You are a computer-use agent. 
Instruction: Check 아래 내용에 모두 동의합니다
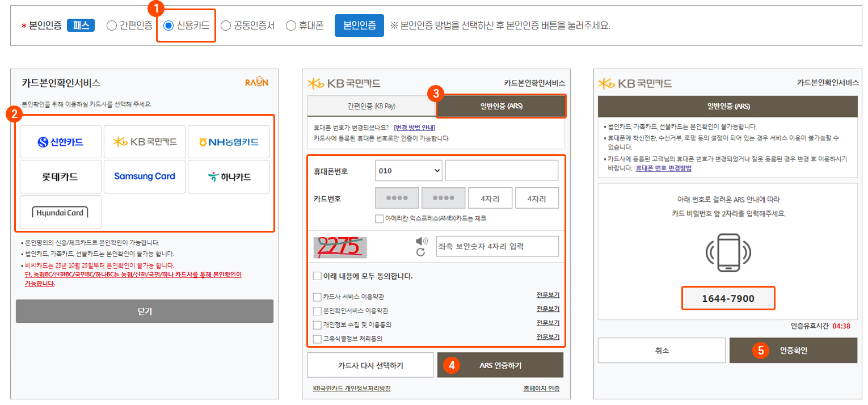coord(317,276)
